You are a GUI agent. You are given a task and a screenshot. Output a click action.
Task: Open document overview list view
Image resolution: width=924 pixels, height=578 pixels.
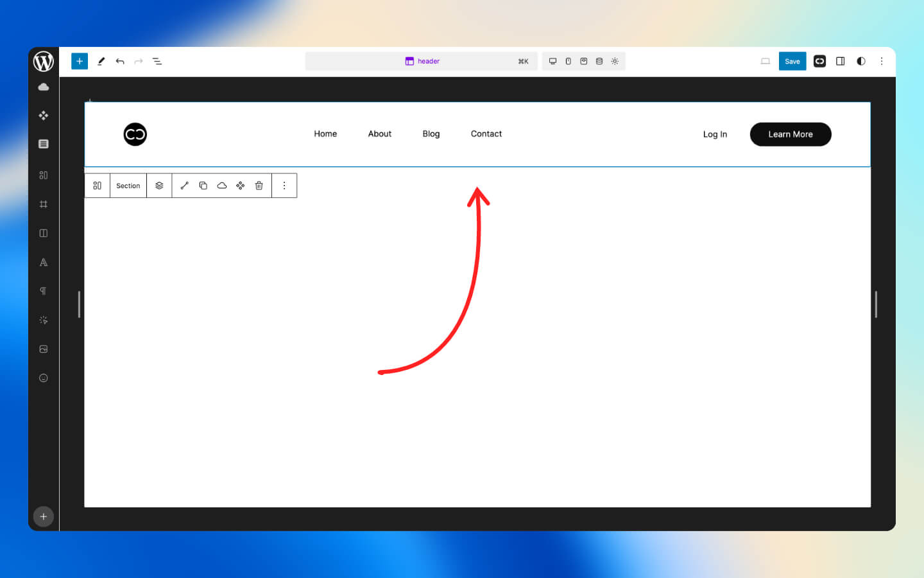[157, 61]
